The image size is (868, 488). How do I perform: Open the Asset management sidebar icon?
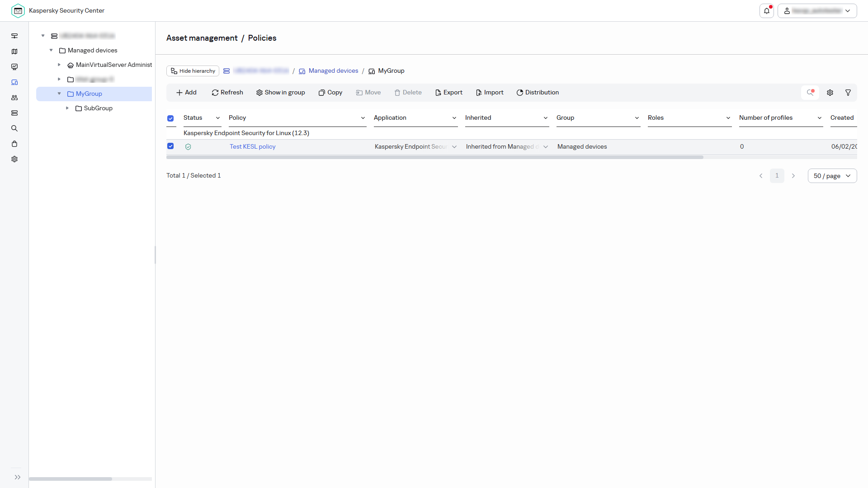point(14,82)
